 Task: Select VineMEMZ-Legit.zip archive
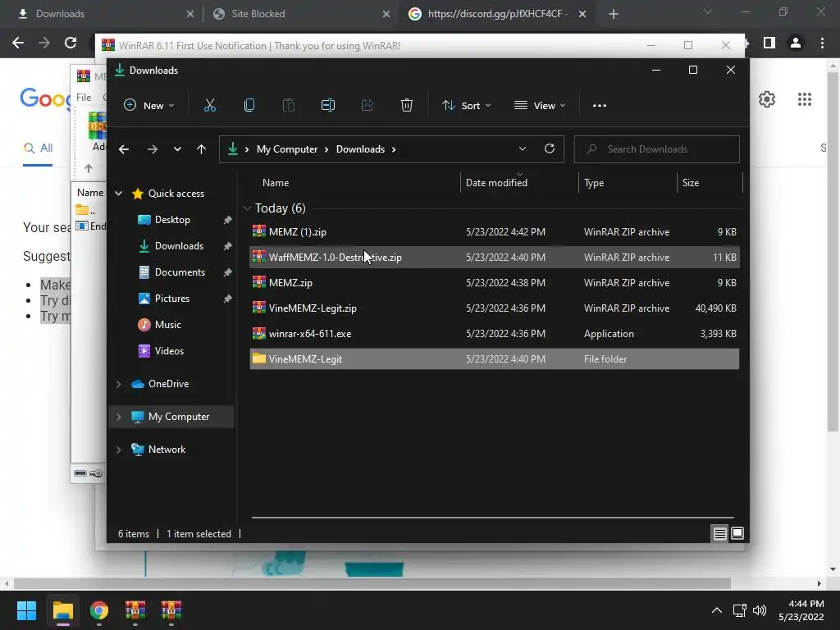click(x=495, y=308)
